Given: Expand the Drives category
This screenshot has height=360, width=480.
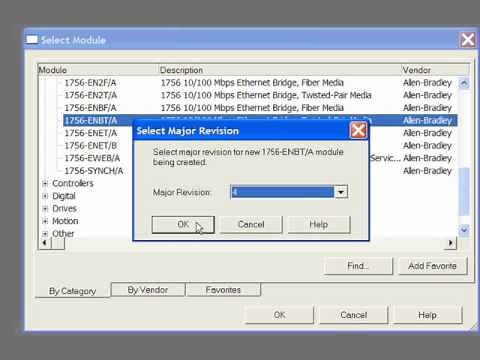Looking at the screenshot, I should click(x=45, y=209).
